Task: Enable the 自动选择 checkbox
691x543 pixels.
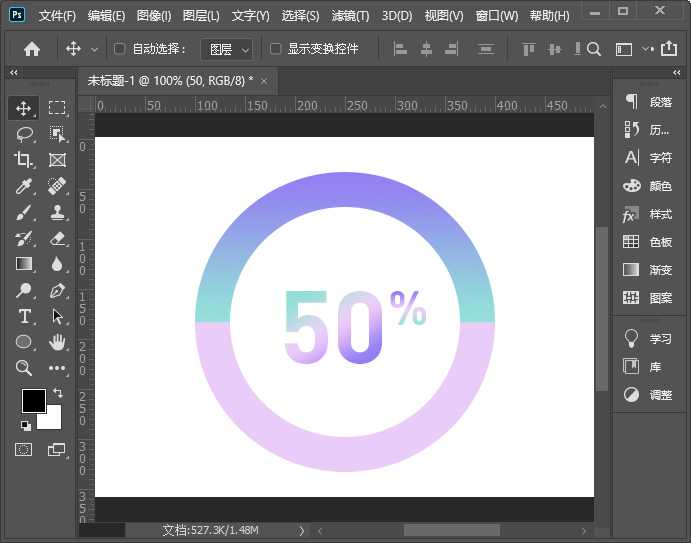Action: [119, 48]
